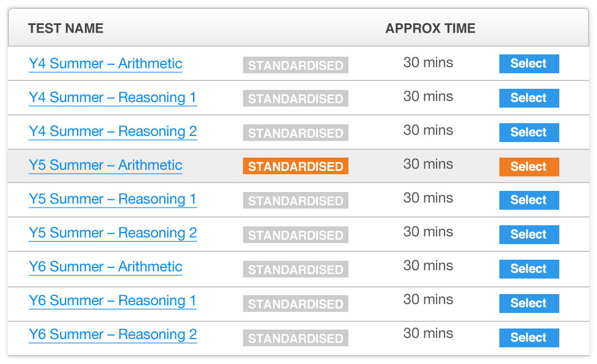Select the Y4 Summer – Reasoning 1 test
The image size is (597, 364).
529,98
